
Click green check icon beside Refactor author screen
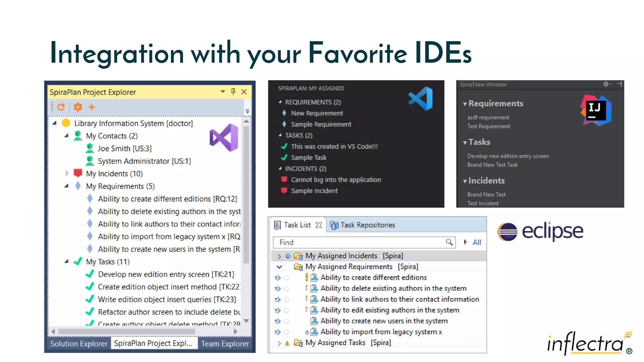tap(90, 311)
